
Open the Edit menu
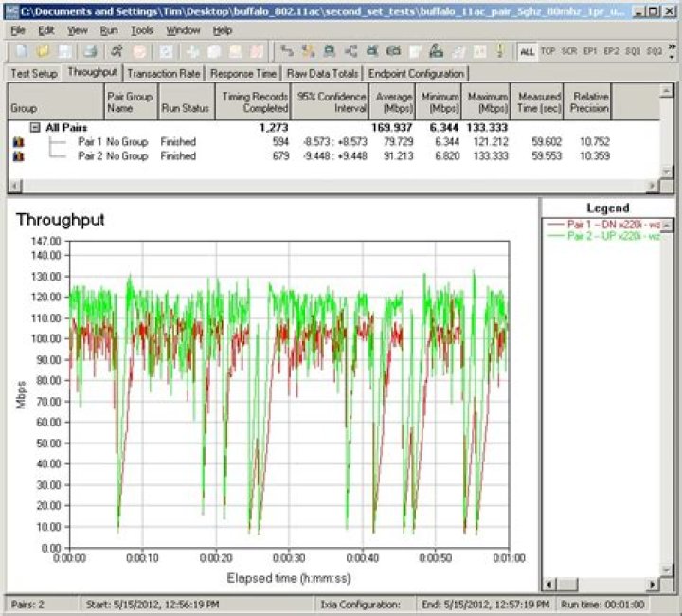[x=46, y=30]
